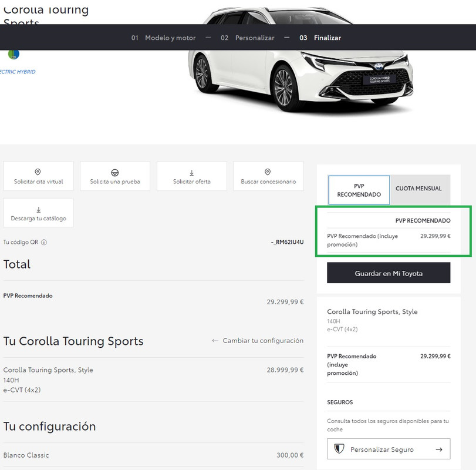
Task: Click the QR code value _RM62IU4U
Action: click(287, 242)
